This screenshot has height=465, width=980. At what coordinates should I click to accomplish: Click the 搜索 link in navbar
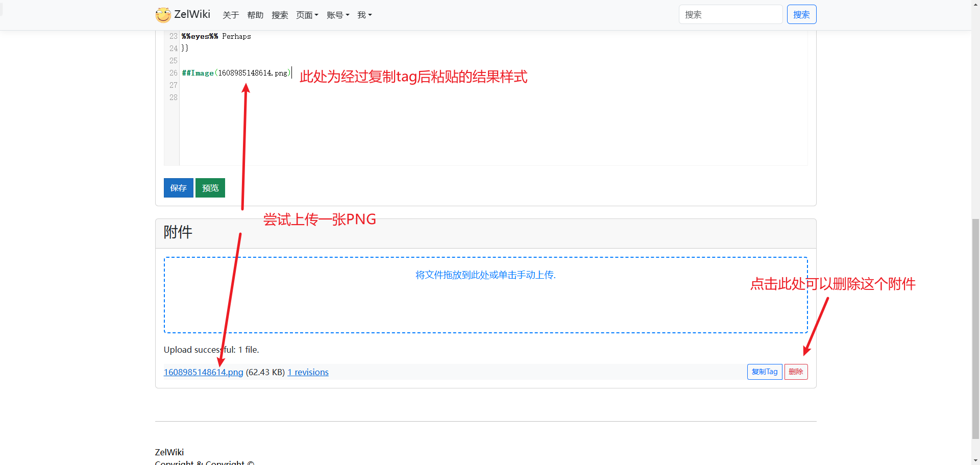click(x=280, y=15)
